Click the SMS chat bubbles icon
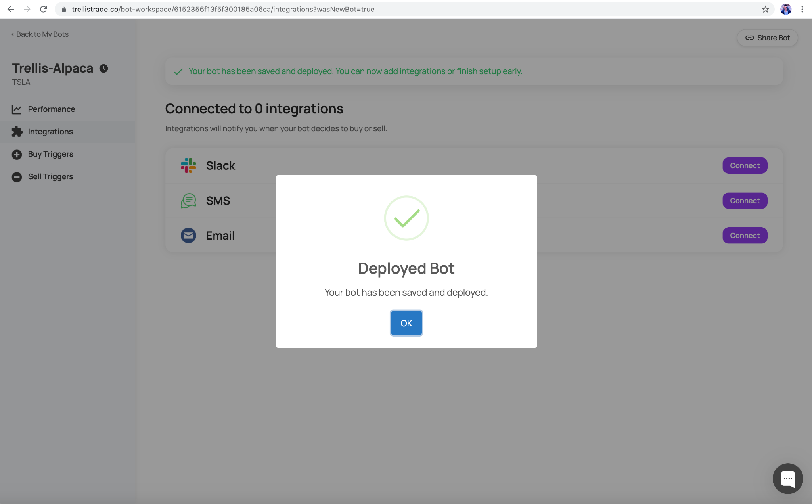This screenshot has height=504, width=812. point(188,201)
